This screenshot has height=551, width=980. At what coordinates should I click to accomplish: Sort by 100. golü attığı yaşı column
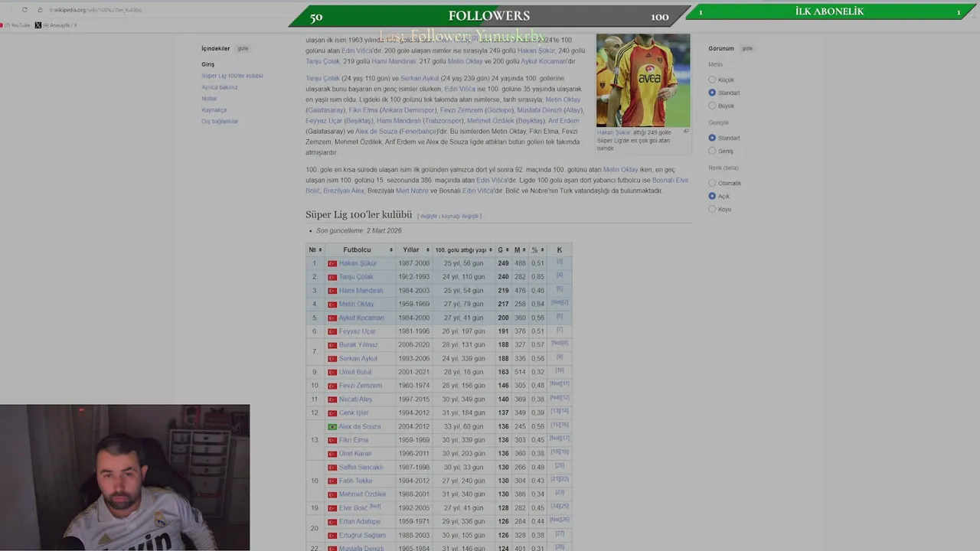pyautogui.click(x=464, y=250)
